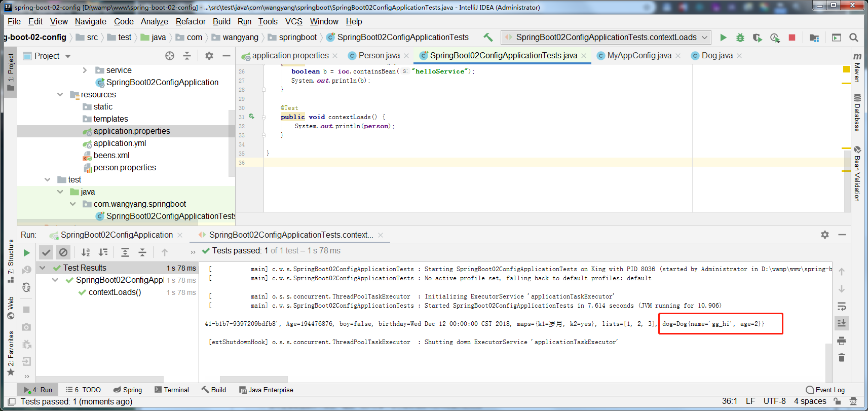Build the project with the hammer icon
The image size is (868, 411).
coord(488,37)
